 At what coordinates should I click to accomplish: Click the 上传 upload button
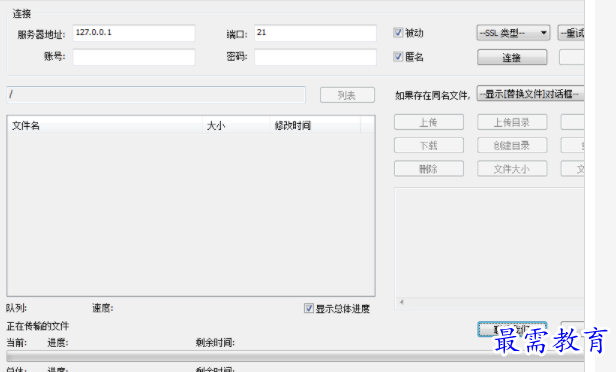coord(429,122)
